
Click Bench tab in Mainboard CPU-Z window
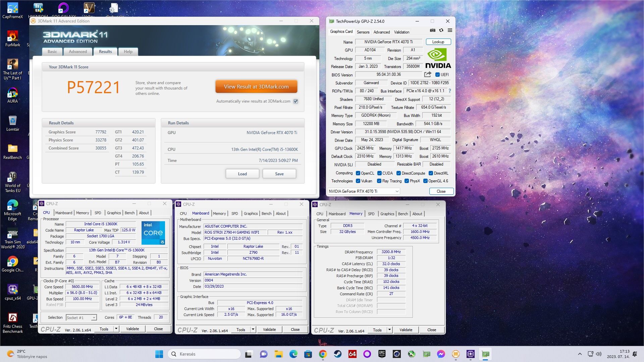267,214
